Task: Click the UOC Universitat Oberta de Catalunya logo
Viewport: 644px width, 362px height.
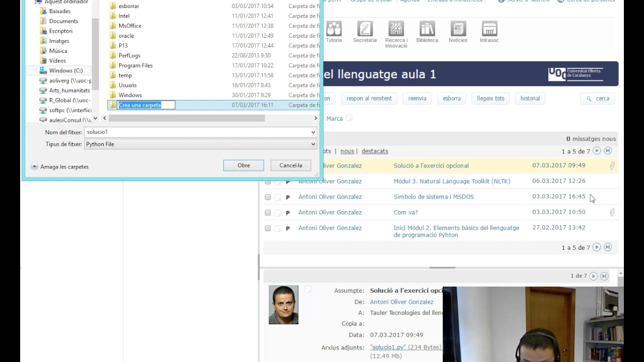Action: pyautogui.click(x=576, y=74)
